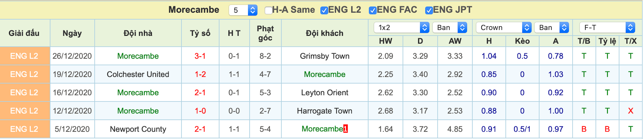This screenshot has width=644, height=139.
Task: Click the red card icon beside Morecambe
Action: (346, 128)
